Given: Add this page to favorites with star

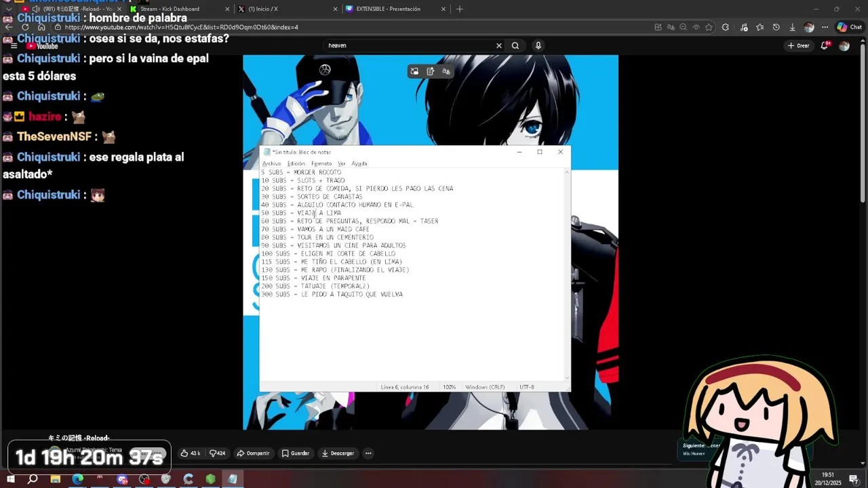Looking at the screenshot, I should [709, 27].
